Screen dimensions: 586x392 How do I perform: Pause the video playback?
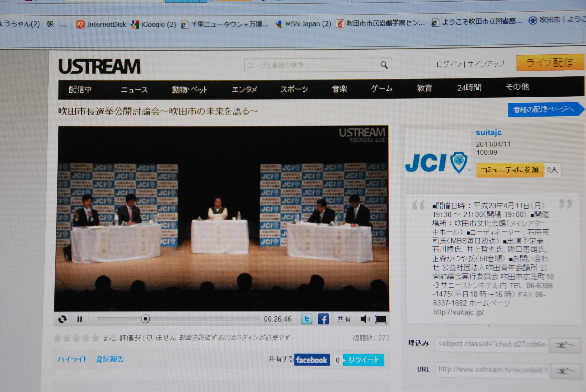click(x=80, y=319)
